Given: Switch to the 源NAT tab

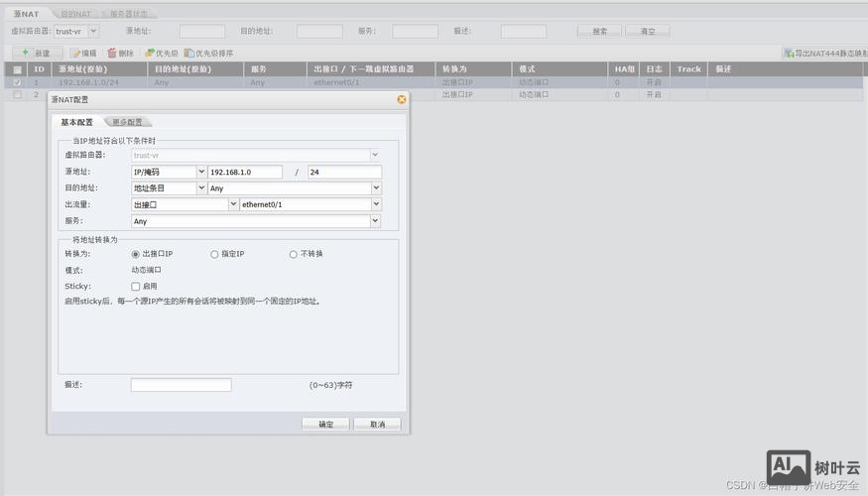Looking at the screenshot, I should [x=26, y=13].
